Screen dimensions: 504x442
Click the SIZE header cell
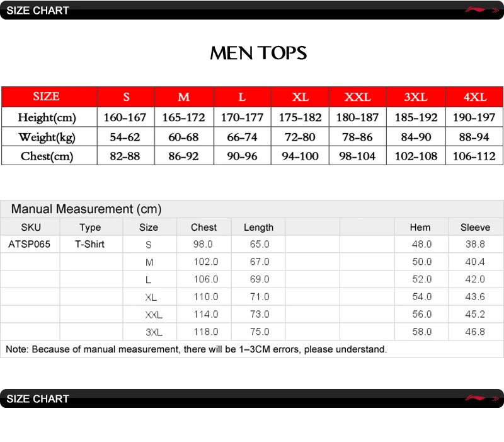click(50, 96)
